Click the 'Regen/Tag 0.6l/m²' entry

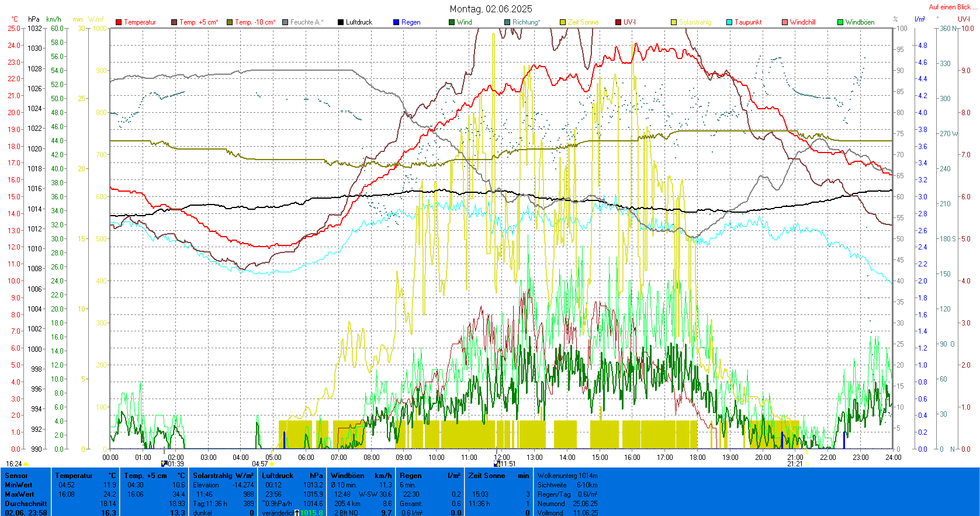pos(567,494)
